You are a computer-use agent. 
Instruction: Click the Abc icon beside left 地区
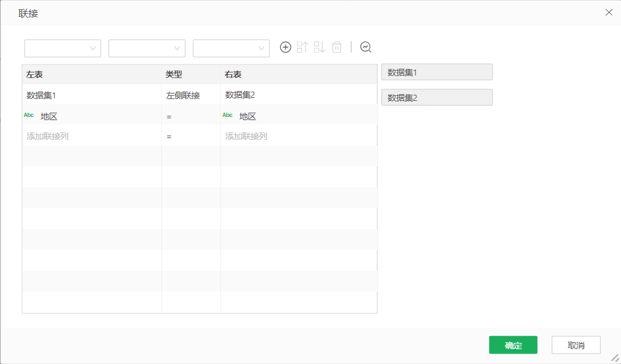tap(29, 115)
